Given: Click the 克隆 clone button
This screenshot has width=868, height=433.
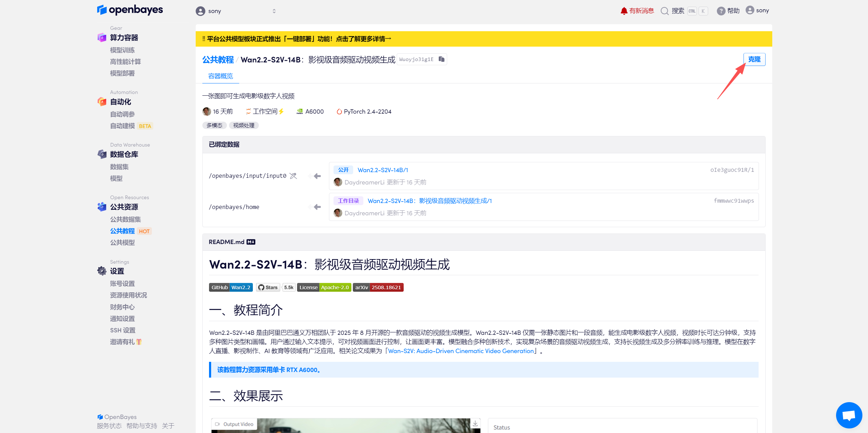Looking at the screenshot, I should click(x=754, y=59).
